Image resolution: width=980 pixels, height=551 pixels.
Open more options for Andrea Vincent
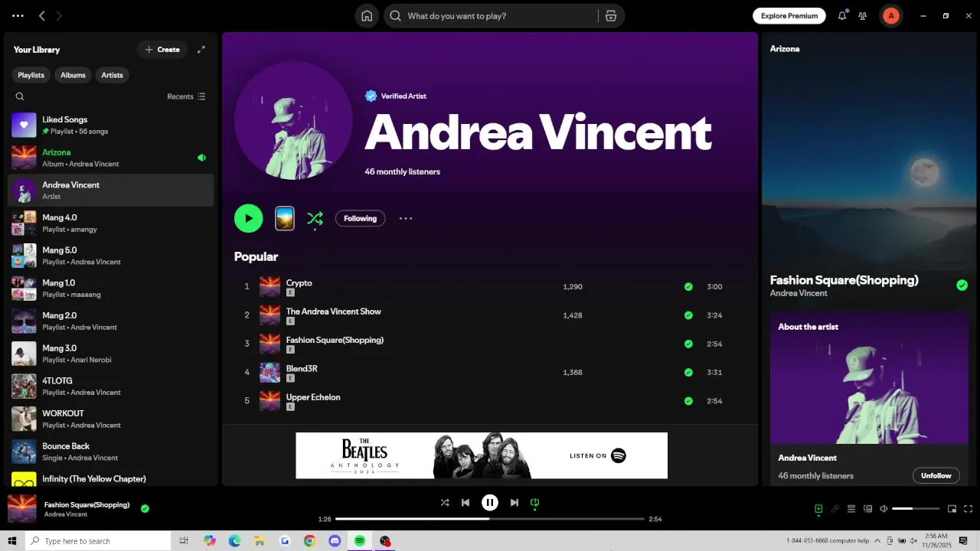pos(406,218)
